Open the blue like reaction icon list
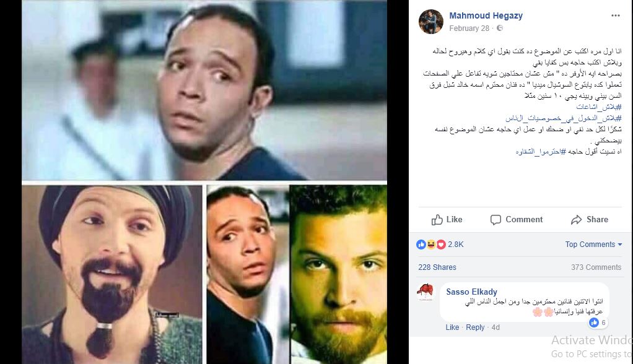The width and height of the screenshot is (633, 364). pyautogui.click(x=421, y=245)
